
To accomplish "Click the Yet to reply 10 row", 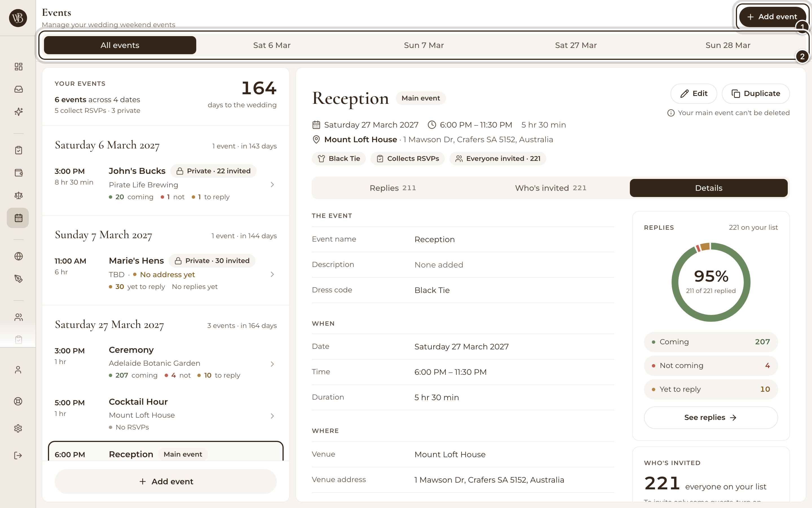I will 711,389.
